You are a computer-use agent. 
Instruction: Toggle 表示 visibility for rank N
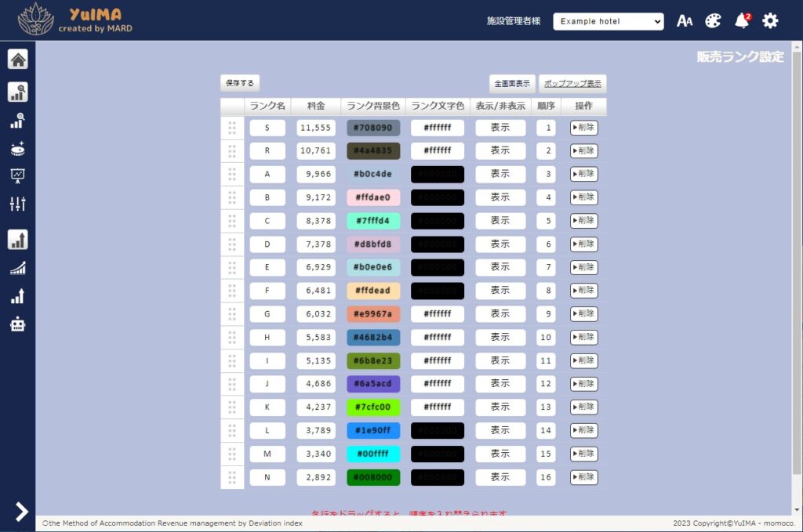point(500,477)
